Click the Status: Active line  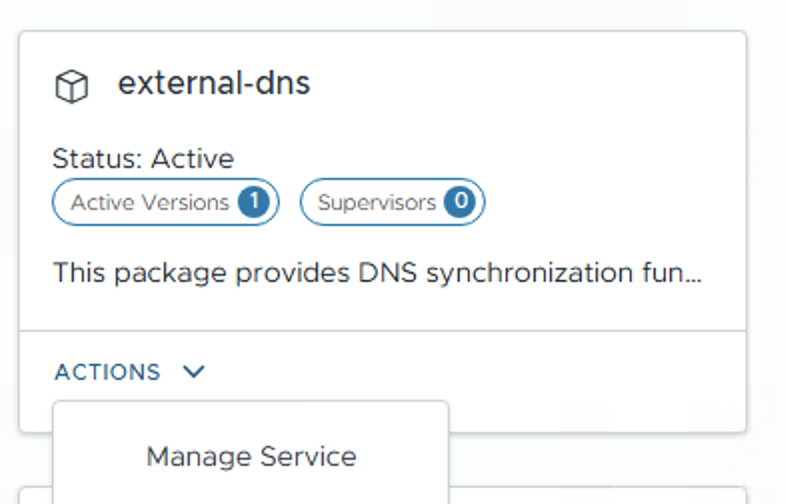point(143,158)
